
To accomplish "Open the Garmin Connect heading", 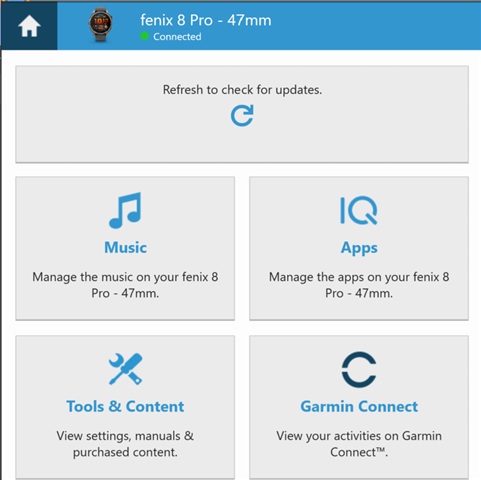I will (359, 407).
